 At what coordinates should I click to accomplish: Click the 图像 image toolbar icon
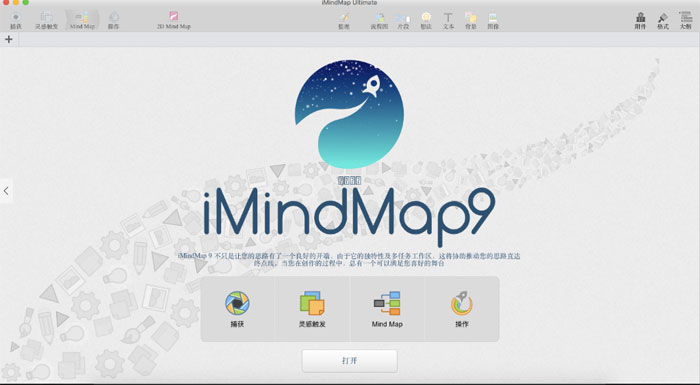(x=493, y=20)
